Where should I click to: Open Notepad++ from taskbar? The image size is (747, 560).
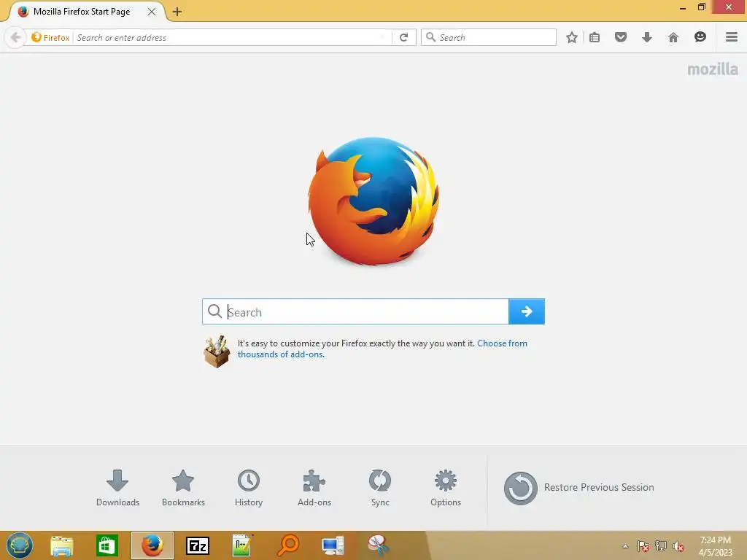pos(242,545)
